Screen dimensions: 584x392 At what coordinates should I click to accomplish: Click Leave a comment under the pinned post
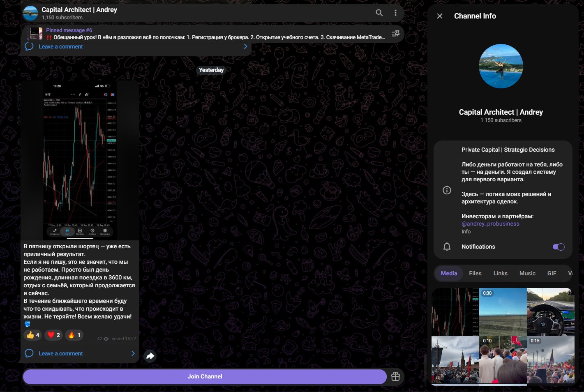[60, 46]
